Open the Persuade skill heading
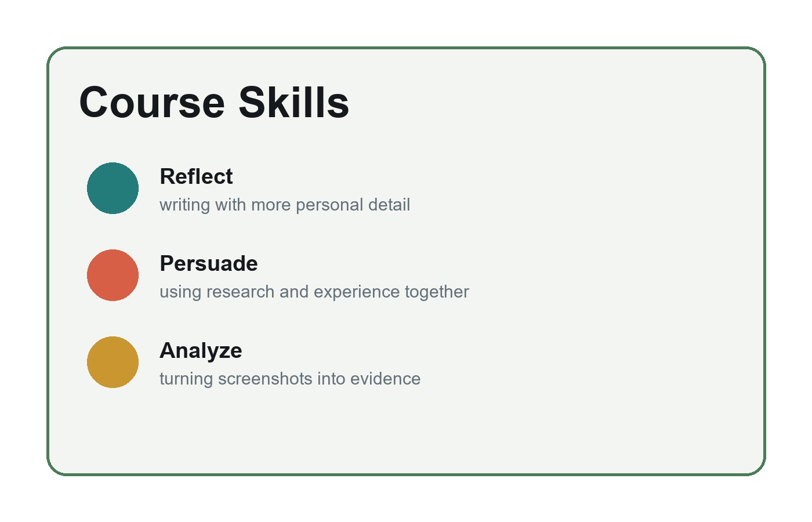 click(x=209, y=263)
